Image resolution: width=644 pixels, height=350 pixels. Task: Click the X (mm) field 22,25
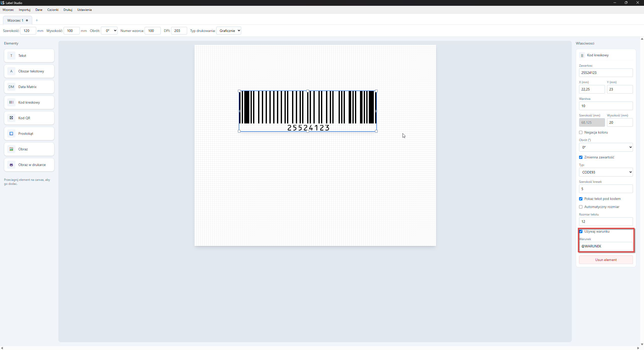point(592,89)
